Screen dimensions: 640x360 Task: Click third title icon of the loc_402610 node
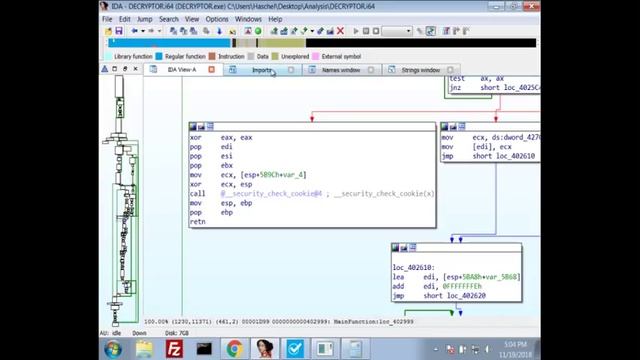(413, 247)
